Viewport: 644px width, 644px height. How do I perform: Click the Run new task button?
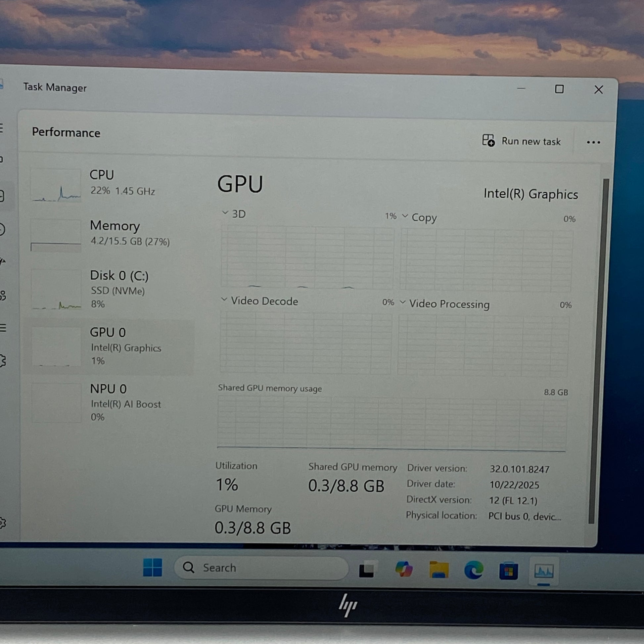[x=521, y=141]
